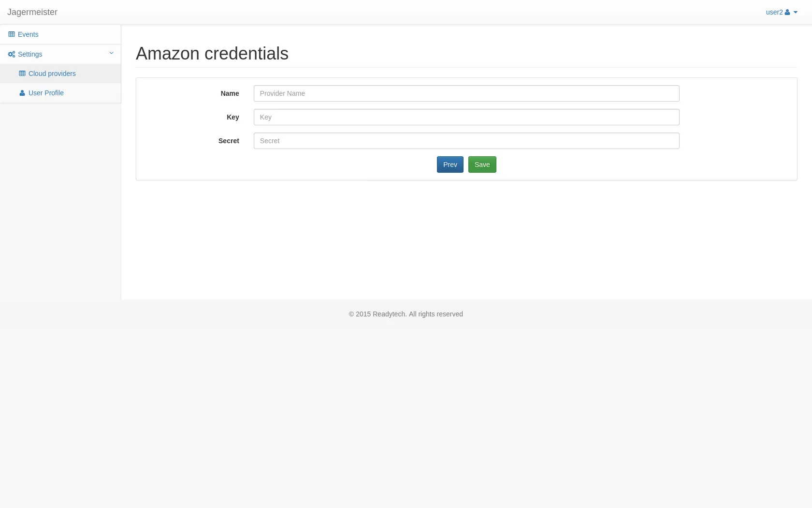812x508 pixels.
Task: Focus the Secret input field
Action: (466, 141)
